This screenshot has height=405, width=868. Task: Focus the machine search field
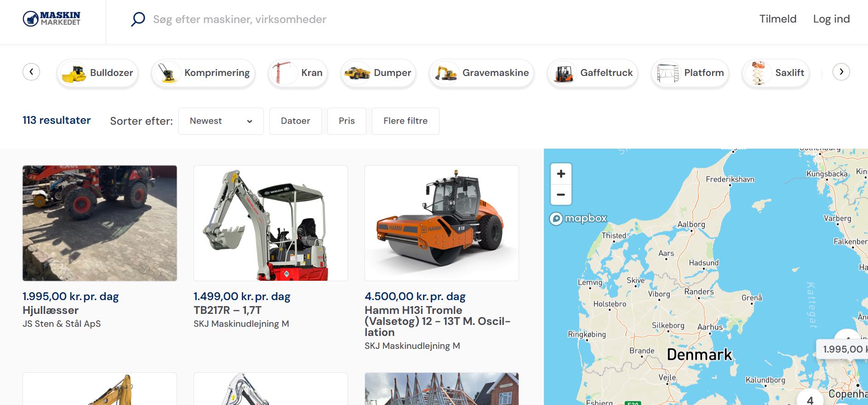tap(240, 19)
